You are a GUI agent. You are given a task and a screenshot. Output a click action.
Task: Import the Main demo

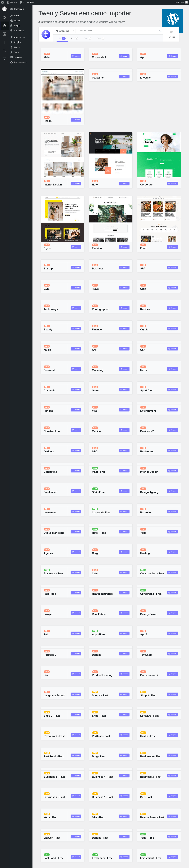tap(76, 56)
